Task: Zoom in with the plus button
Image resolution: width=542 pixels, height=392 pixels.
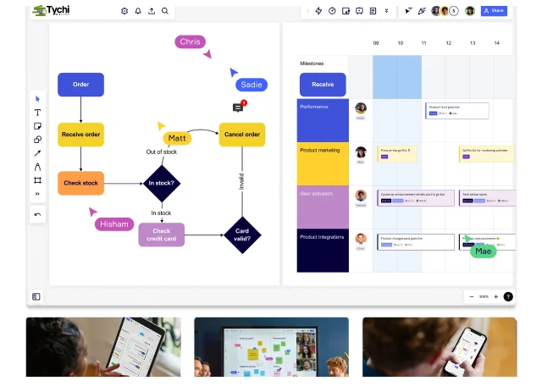Action: click(496, 296)
